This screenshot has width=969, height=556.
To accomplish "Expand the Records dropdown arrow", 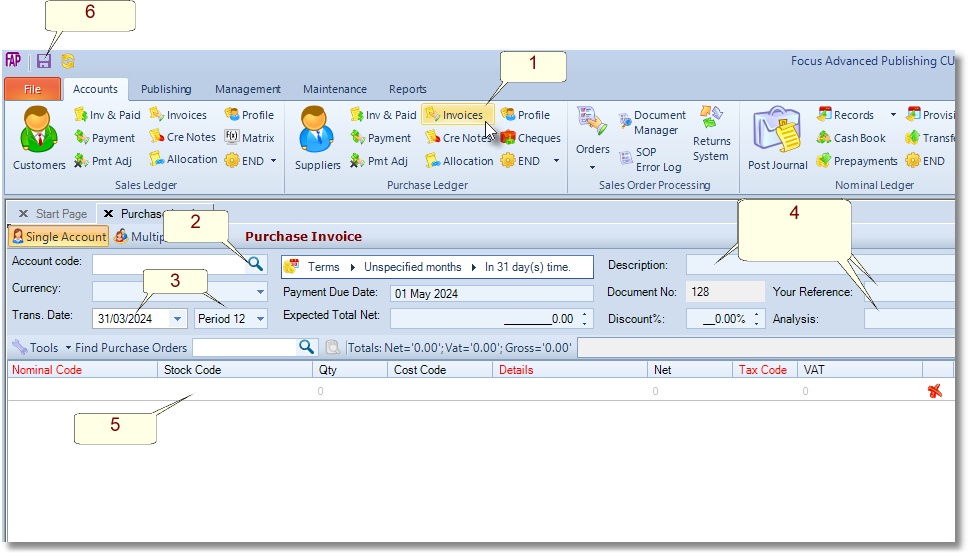I will coord(893,115).
